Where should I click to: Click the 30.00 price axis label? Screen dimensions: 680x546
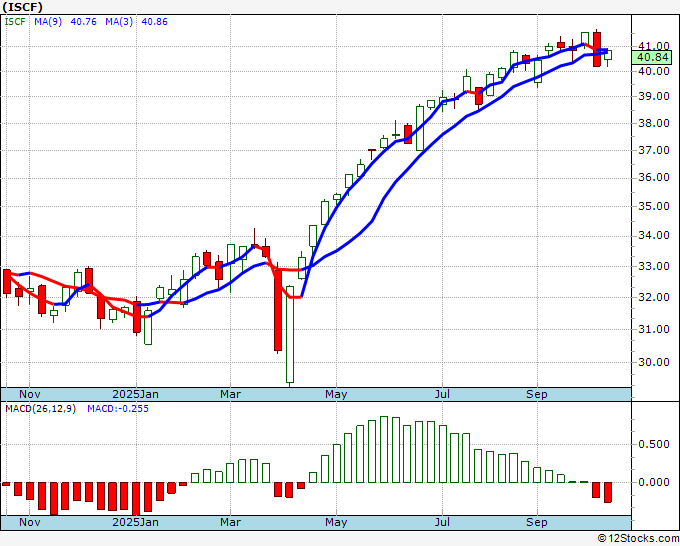(x=654, y=362)
